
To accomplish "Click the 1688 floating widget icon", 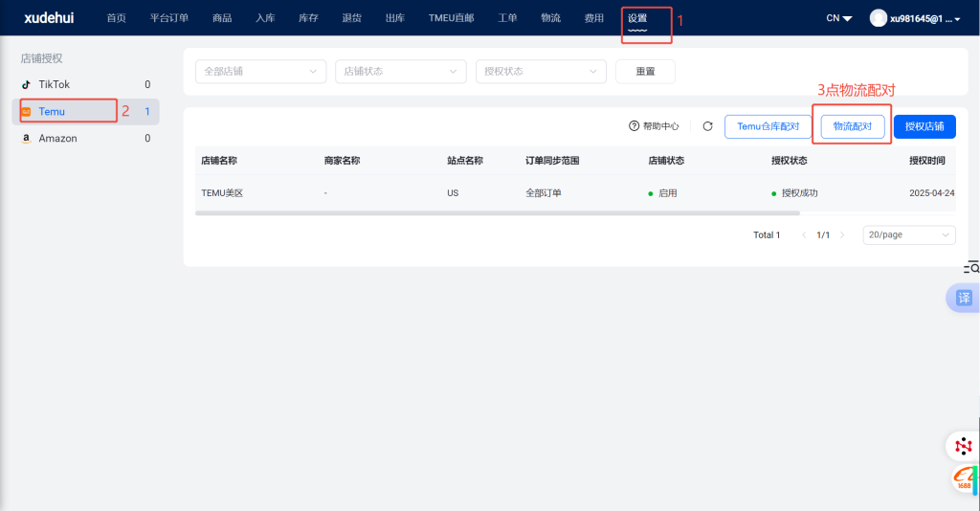I will (x=964, y=478).
